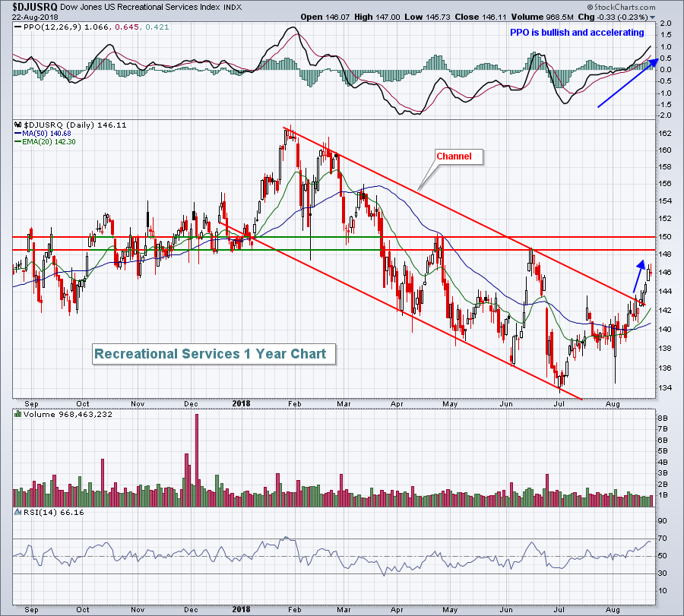Screen dimensions: 684x616
Task: Click the RSI(14) 66.16 legend text
Action: click(54, 512)
